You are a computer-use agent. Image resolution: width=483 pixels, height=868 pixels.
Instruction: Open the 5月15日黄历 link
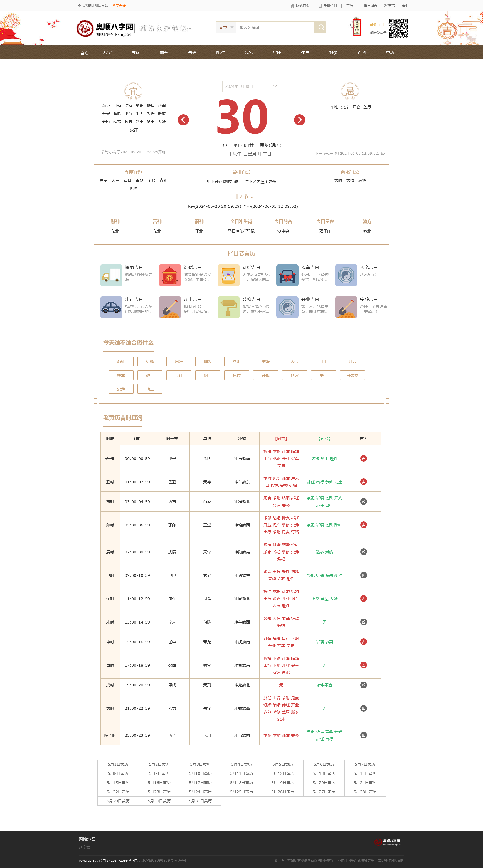[118, 782]
